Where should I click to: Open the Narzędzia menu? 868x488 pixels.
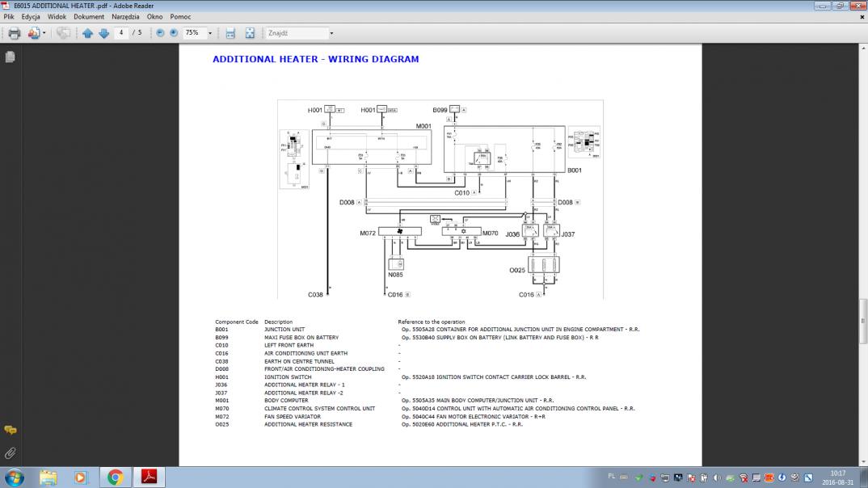pyautogui.click(x=125, y=16)
